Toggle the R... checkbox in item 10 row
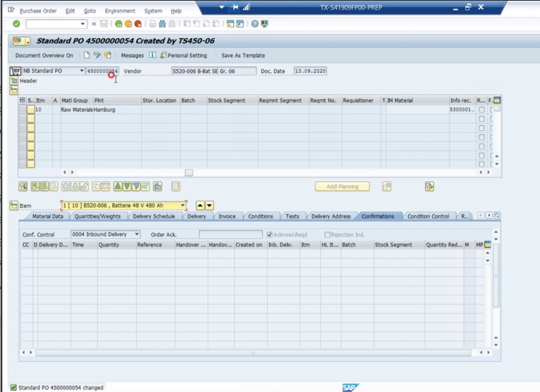 [x=482, y=109]
